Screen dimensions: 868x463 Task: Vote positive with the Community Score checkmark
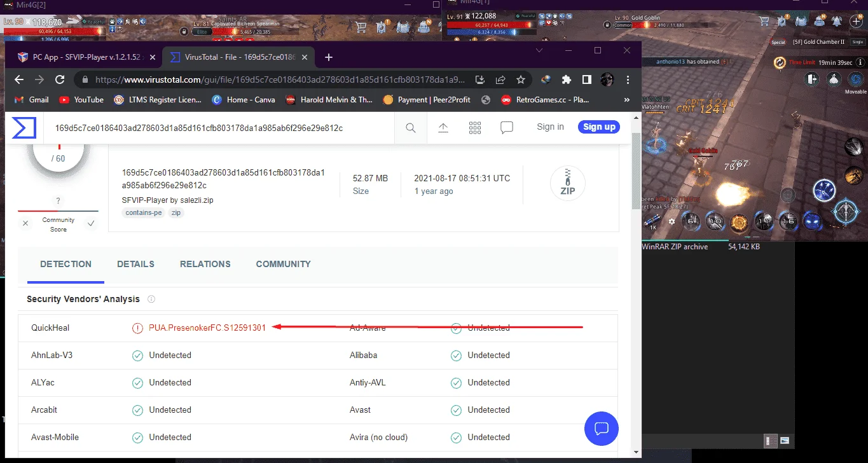click(91, 223)
